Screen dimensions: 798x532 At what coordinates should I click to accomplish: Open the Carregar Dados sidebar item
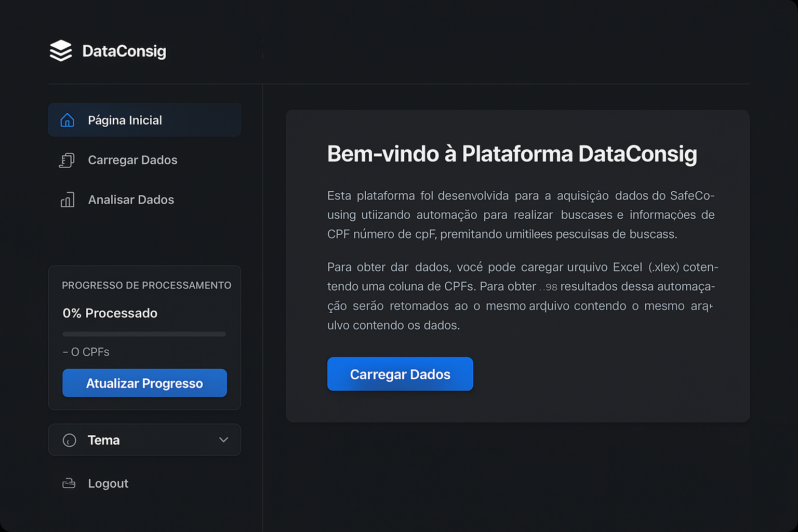tap(133, 160)
